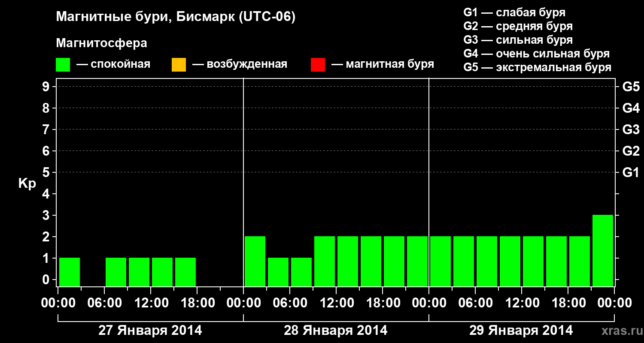The image size is (644, 343).
Task: Click the 06:00 tick label of 29 Января
Action: [475, 303]
